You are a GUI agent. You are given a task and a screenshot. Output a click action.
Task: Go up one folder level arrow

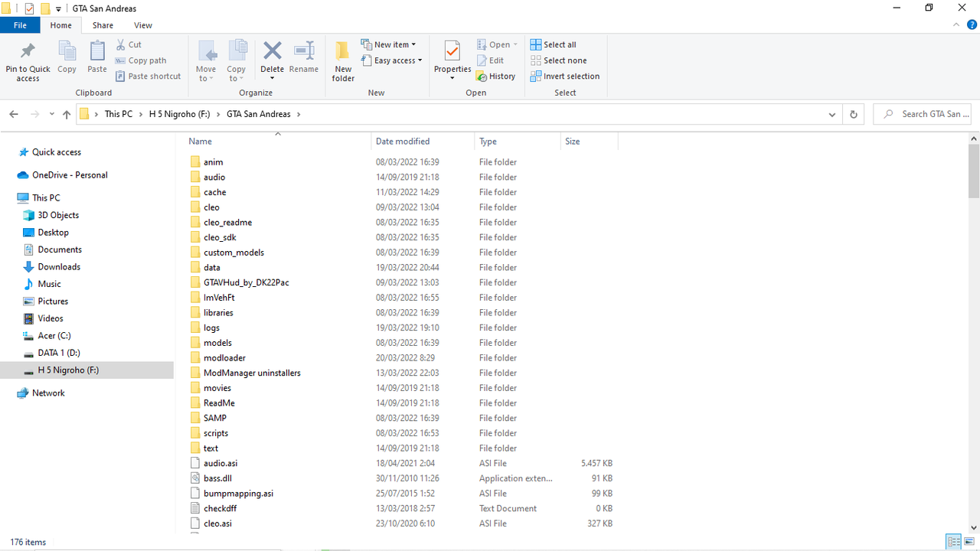[67, 114]
